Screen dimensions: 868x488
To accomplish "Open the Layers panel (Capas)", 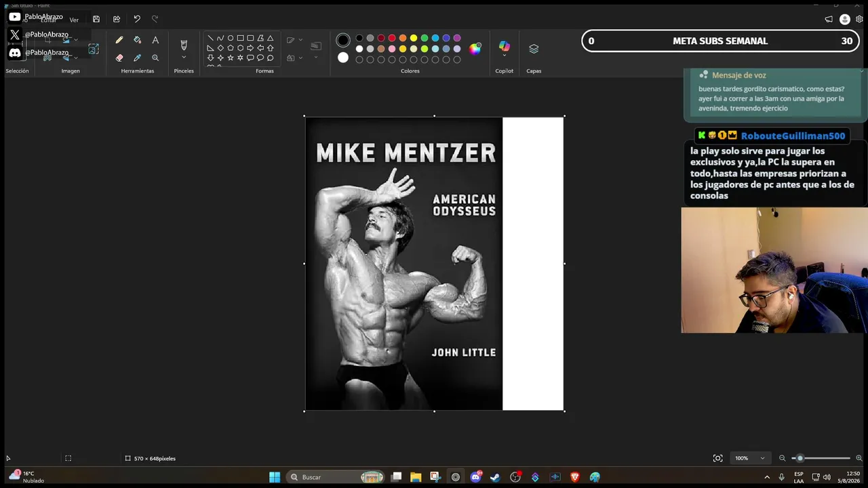I will [x=534, y=49].
